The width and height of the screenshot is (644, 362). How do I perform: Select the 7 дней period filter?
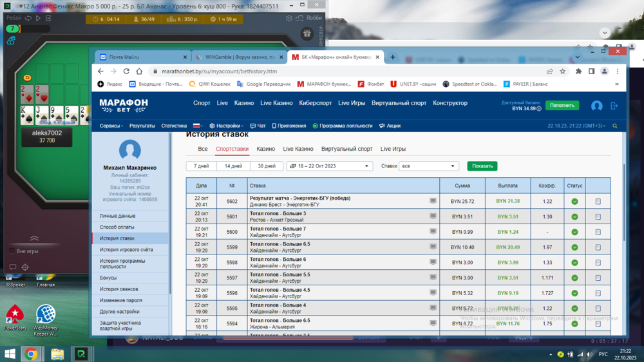[x=202, y=166]
